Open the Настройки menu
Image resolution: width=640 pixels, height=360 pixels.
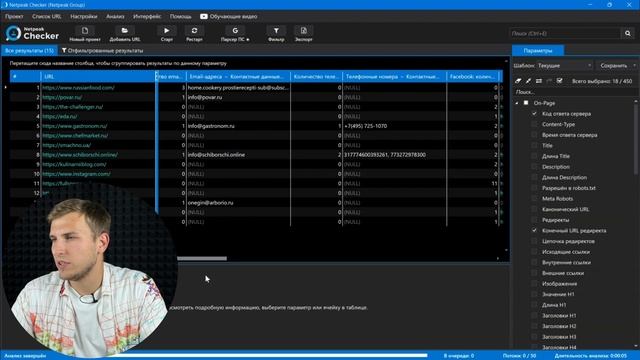tap(84, 16)
